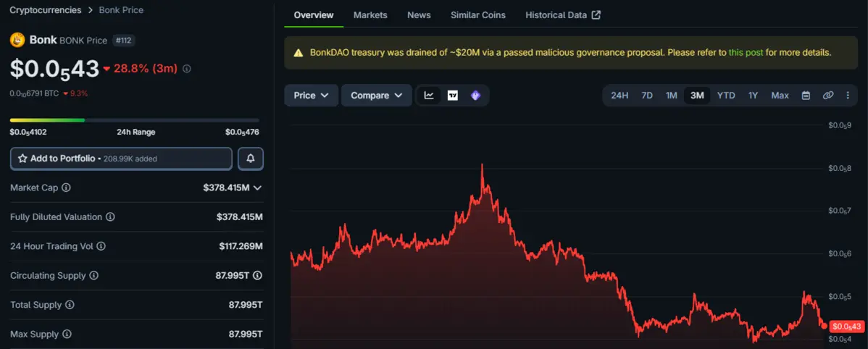Open Total Supply info icon
Screen dimensions: 868x349
[70, 305]
